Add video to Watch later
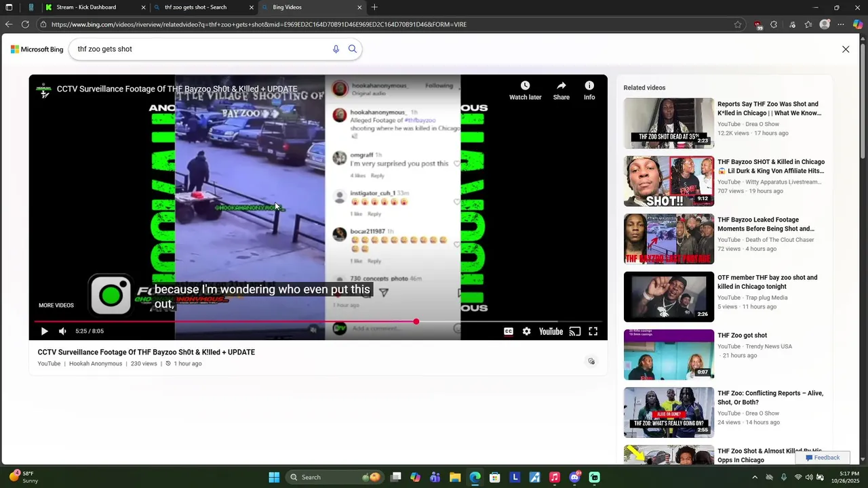The width and height of the screenshot is (868, 488). [x=526, y=90]
